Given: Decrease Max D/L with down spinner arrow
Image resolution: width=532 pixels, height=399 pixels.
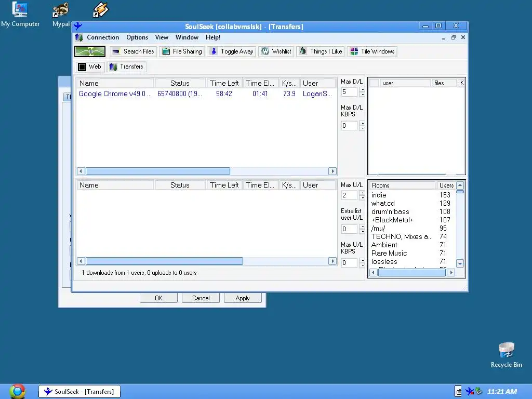Looking at the screenshot, I should pos(362,95).
